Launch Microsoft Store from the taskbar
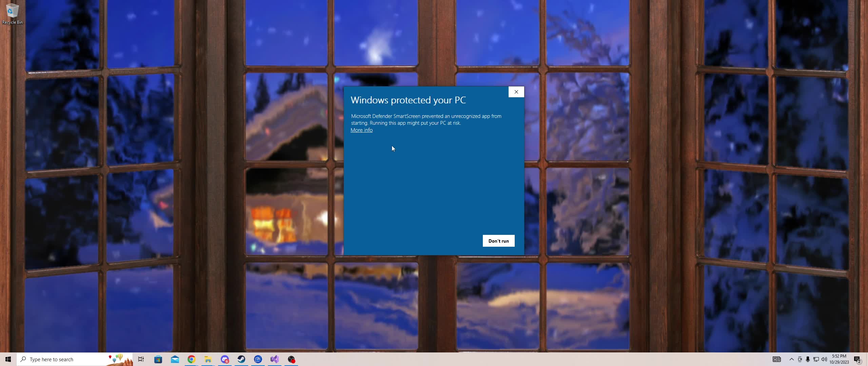868x366 pixels. 158,359
